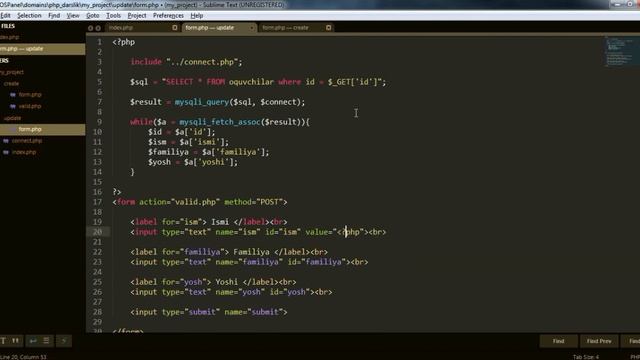Screen dimensions: 640x360
Task: Click the $yosh assignment line
Action: click(193, 162)
